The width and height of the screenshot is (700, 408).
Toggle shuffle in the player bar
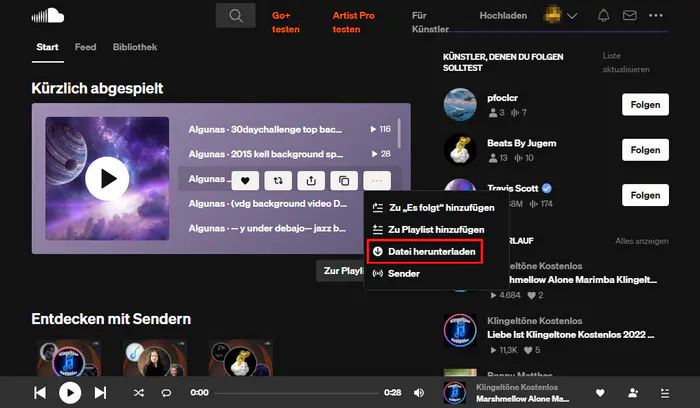(x=139, y=393)
